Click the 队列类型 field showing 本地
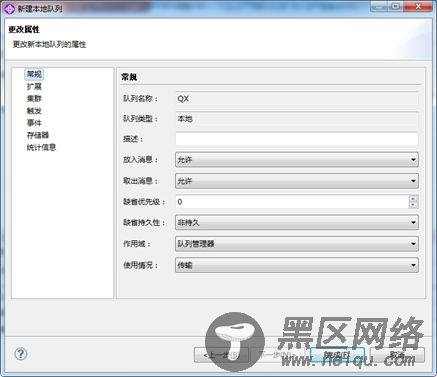This screenshot has height=377, width=437. 297,119
